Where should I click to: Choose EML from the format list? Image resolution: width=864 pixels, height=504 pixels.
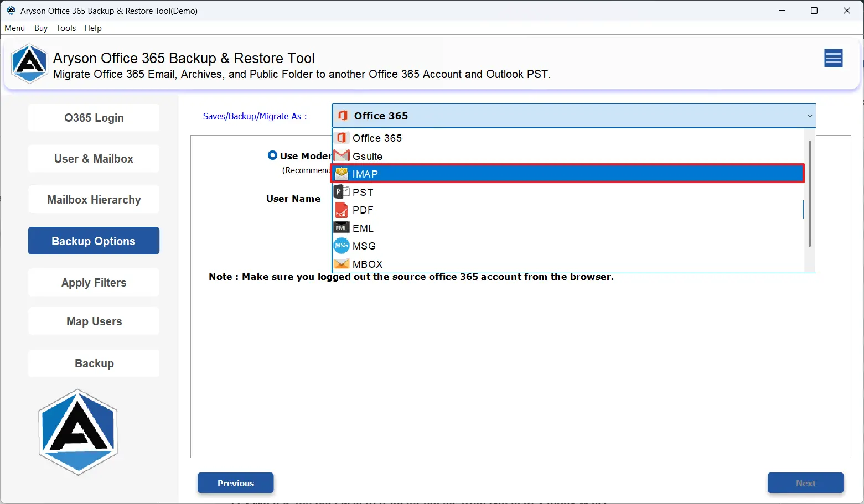point(568,228)
